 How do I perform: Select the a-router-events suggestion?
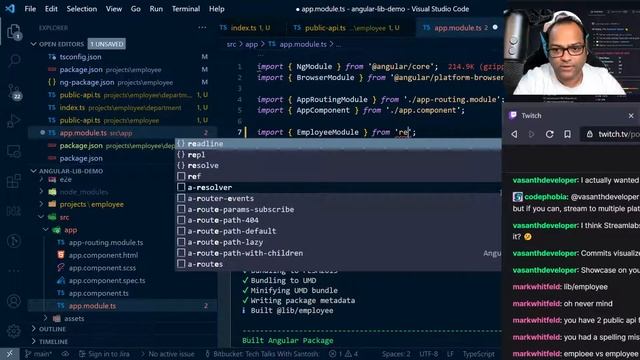click(x=338, y=198)
